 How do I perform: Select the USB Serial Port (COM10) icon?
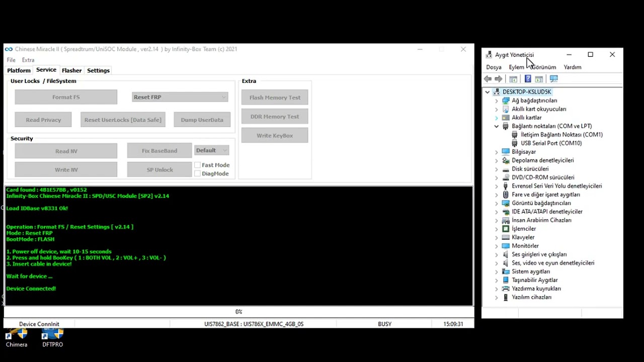coord(515,143)
